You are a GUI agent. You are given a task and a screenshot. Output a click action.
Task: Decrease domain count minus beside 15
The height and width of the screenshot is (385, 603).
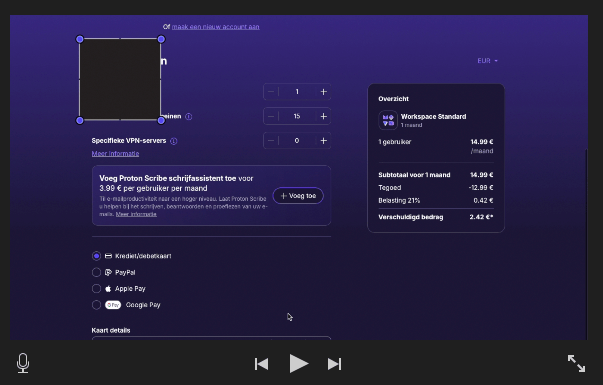click(x=271, y=116)
